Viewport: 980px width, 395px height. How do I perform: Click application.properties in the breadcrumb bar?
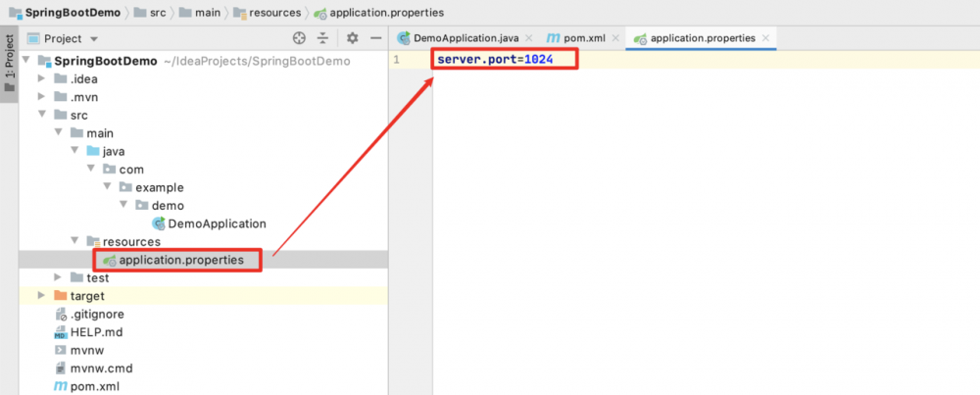(379, 13)
